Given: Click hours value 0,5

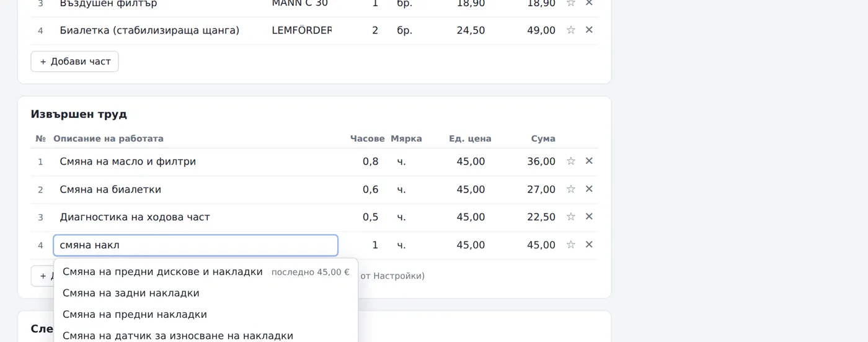Looking at the screenshot, I should tap(370, 217).
